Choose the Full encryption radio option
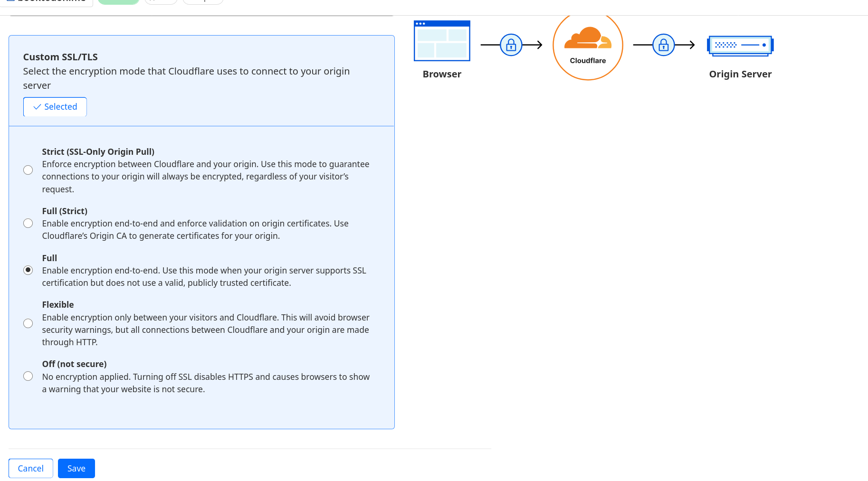Viewport: 868px width, 481px height. (28, 270)
